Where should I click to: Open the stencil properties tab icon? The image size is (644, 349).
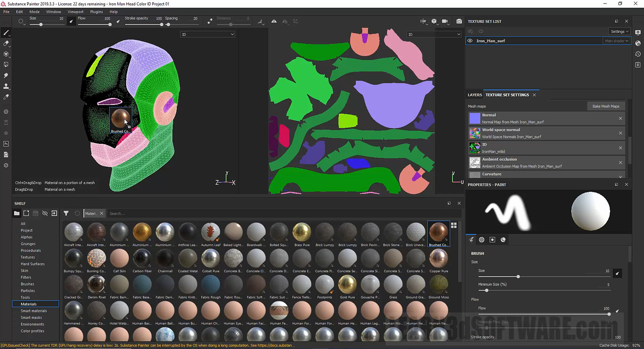pos(492,240)
